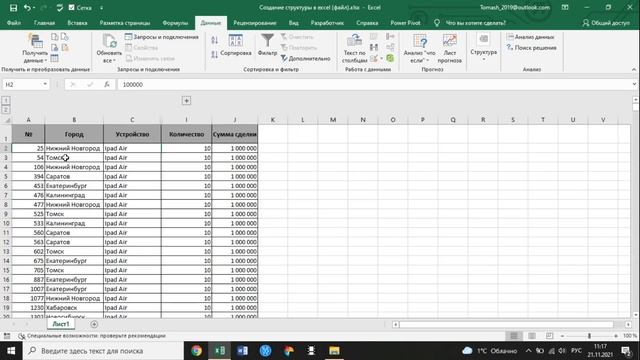640x360 pixels.
Task: Switch to Normal view
Action: click(x=514, y=336)
